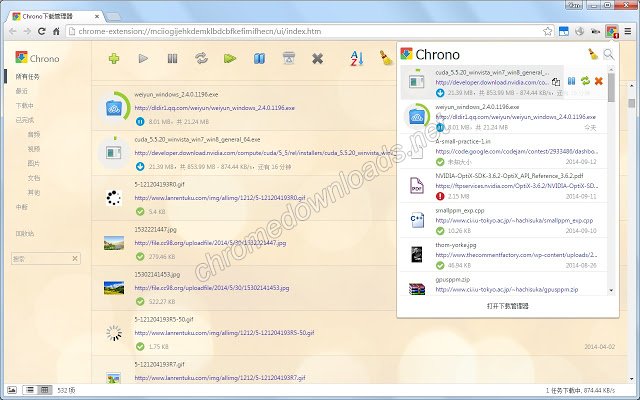Start all tasks with the green double-play icon

tap(230, 59)
